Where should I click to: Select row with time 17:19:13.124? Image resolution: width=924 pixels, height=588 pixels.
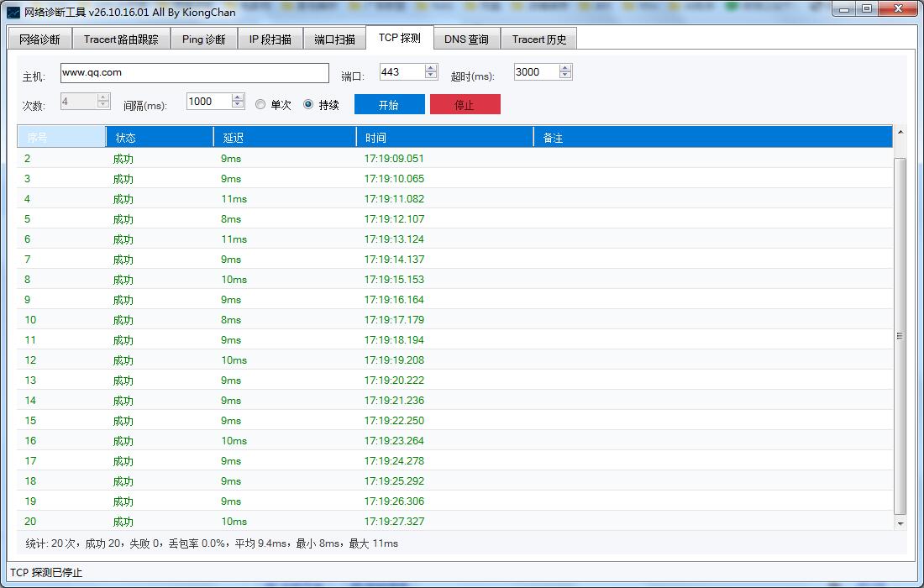pos(454,239)
